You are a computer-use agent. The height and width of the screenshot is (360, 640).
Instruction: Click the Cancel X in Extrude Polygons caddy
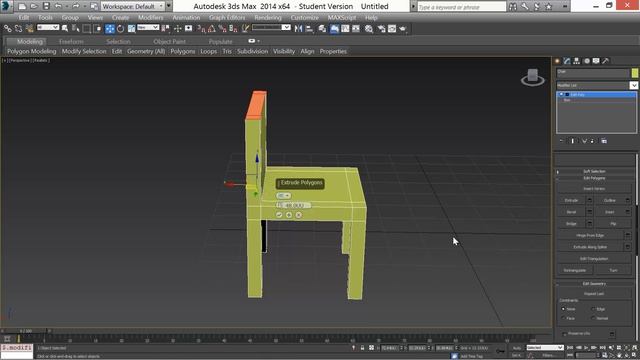point(299,215)
